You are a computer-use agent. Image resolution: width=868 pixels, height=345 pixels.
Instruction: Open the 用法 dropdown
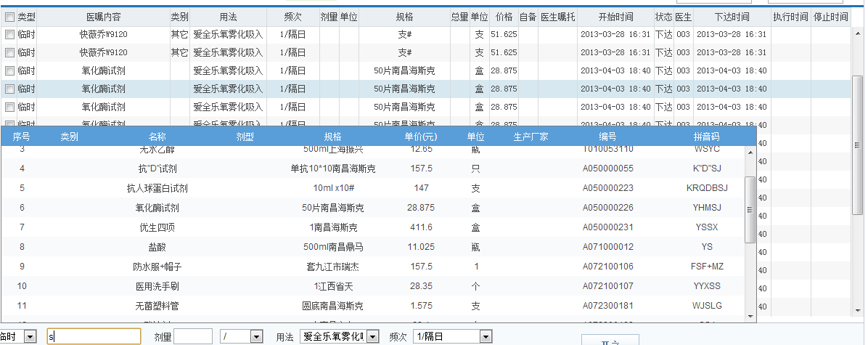pyautogui.click(x=372, y=336)
